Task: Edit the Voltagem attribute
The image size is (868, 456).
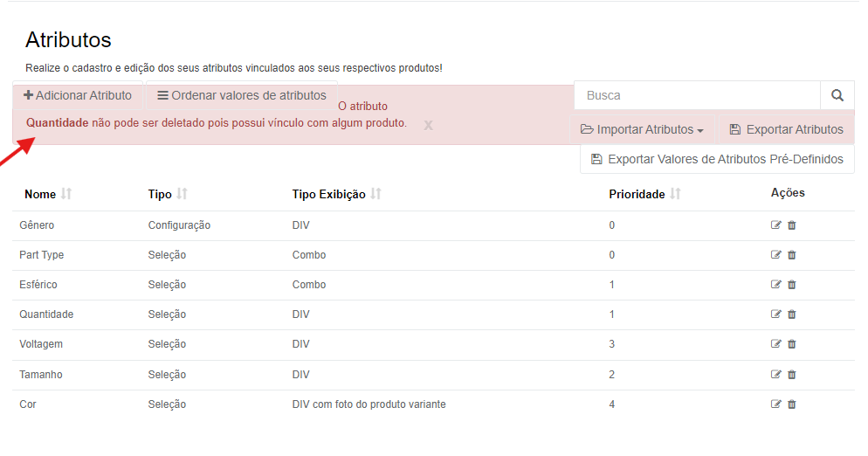Action: pos(775,344)
